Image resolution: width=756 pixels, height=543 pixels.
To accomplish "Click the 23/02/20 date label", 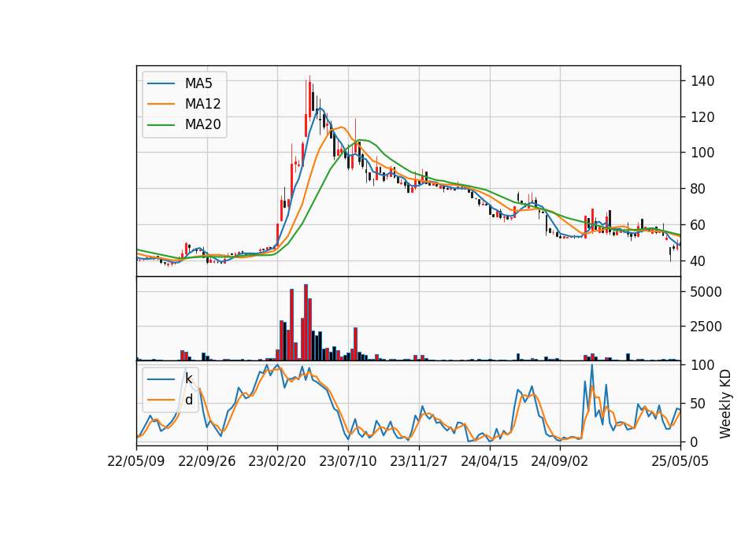I will (277, 461).
